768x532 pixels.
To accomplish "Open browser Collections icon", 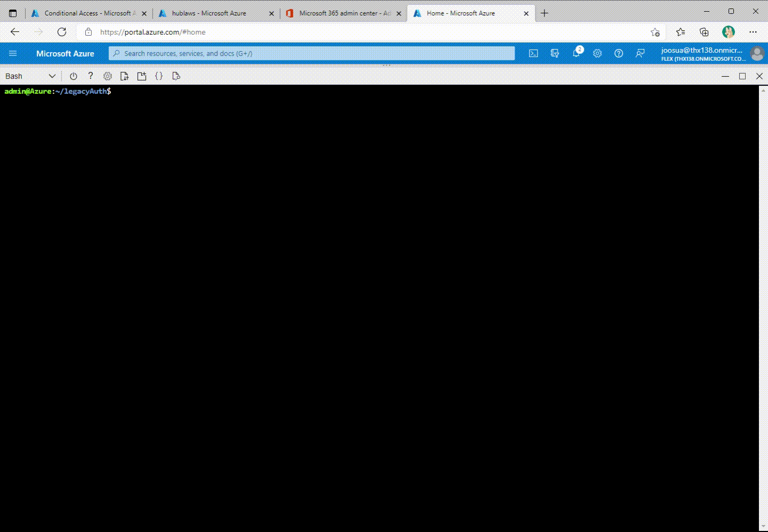I will point(704,32).
